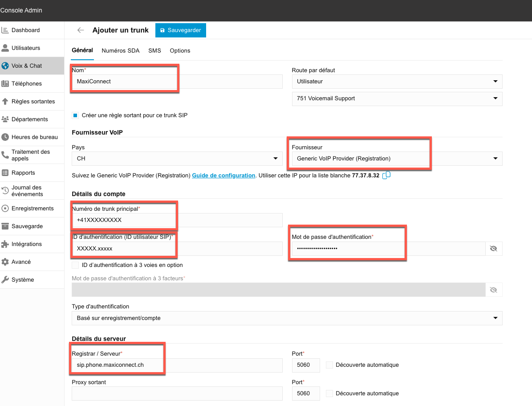The image size is (532, 406).
Task: Open the Fournisseur provider dropdown
Action: pyautogui.click(x=397, y=159)
